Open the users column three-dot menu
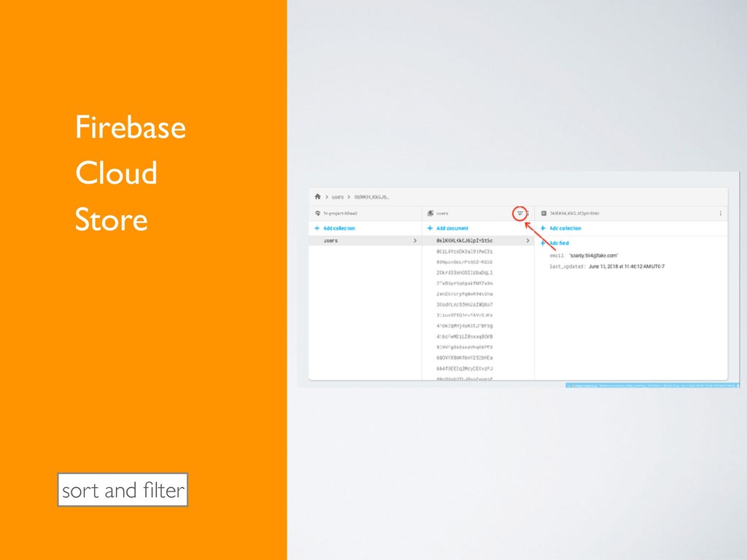Image resolution: width=747 pixels, height=560 pixels. tap(528, 214)
